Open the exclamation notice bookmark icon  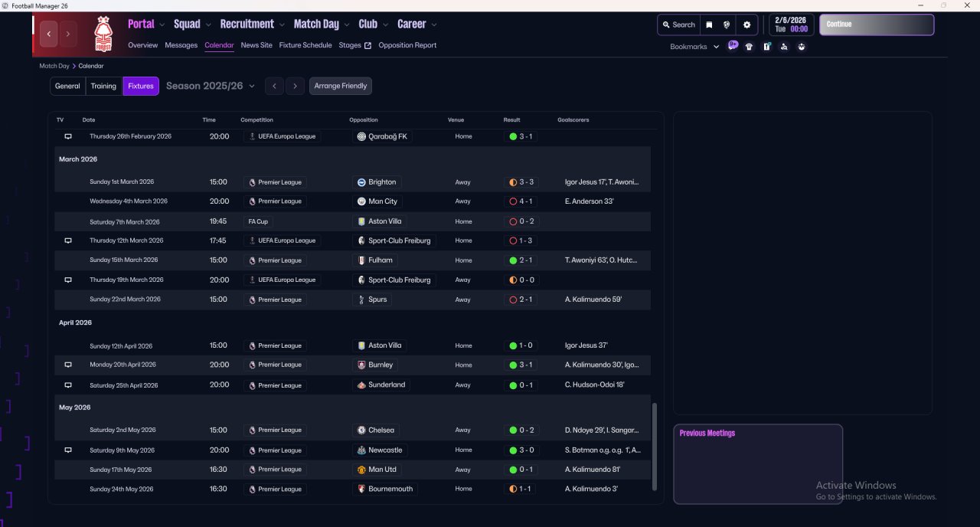click(767, 47)
